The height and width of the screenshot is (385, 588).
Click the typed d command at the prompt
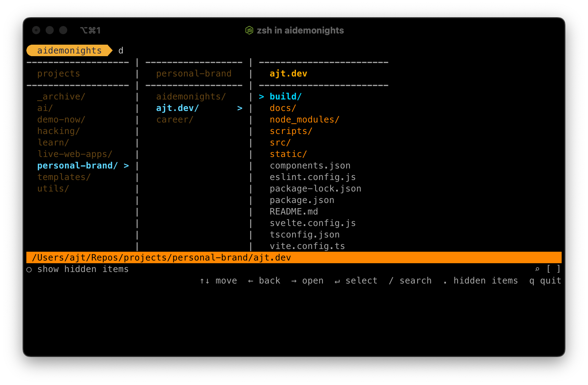[121, 50]
